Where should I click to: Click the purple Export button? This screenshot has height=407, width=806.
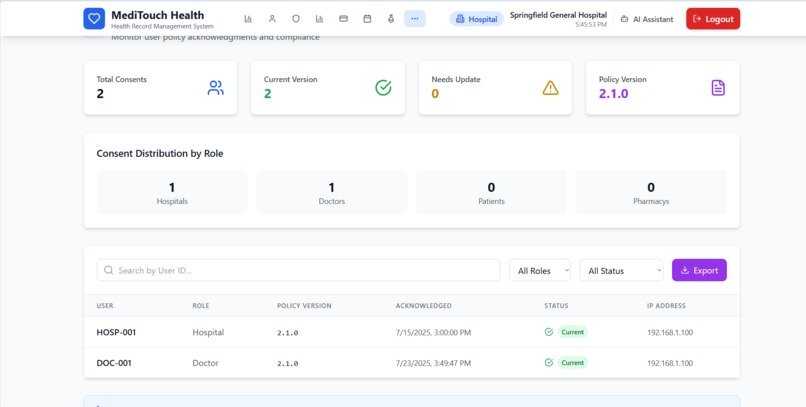699,270
